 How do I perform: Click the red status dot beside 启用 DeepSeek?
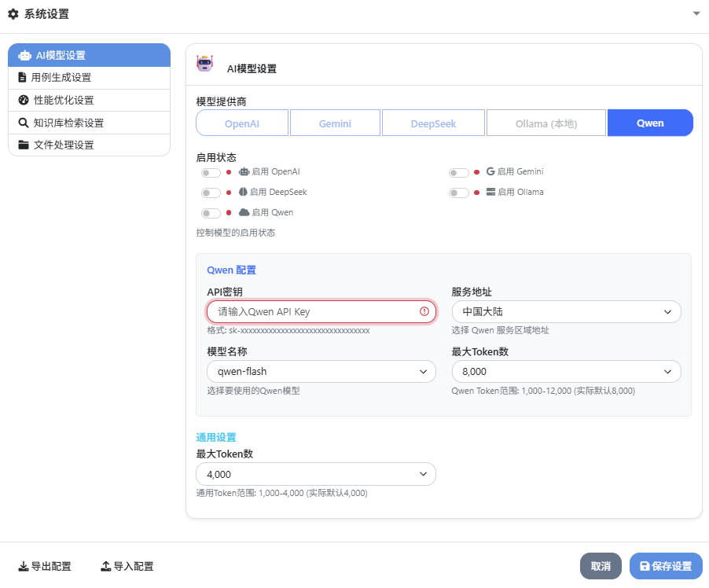click(x=229, y=193)
